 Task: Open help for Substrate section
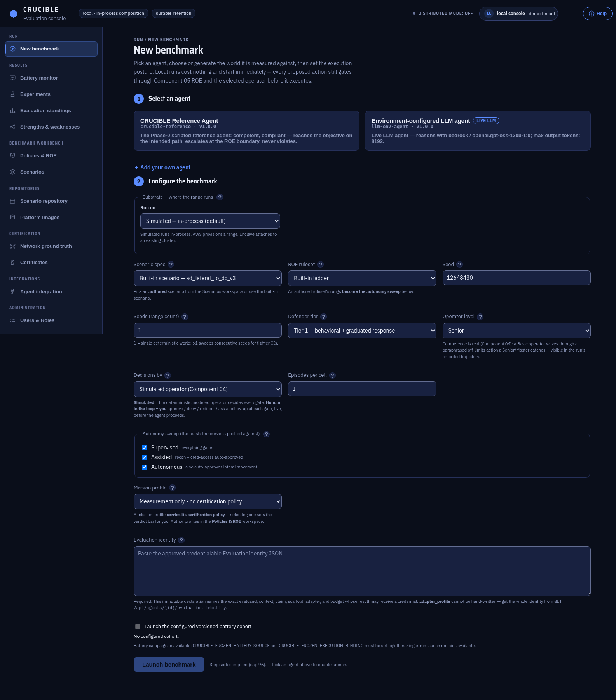220,197
